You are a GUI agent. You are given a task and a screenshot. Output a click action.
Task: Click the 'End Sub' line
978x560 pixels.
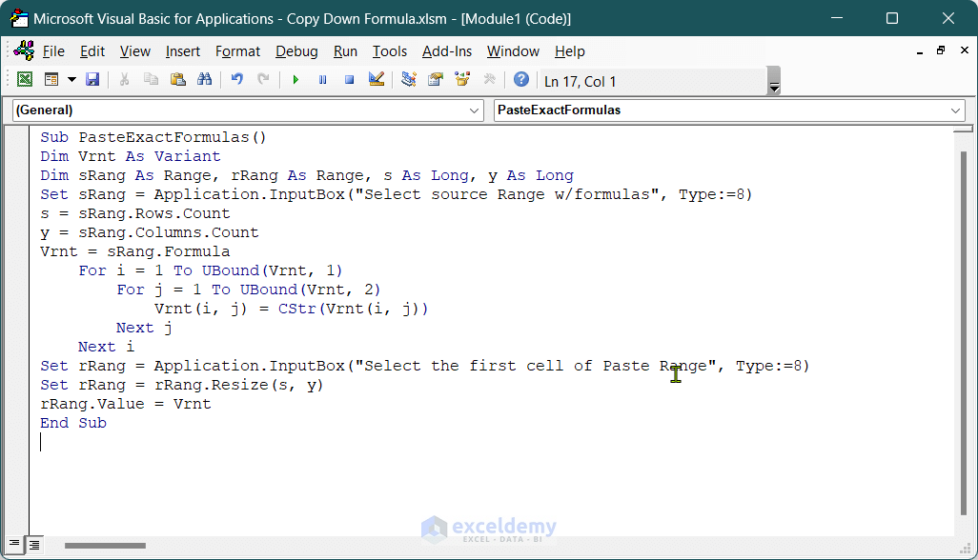73,423
